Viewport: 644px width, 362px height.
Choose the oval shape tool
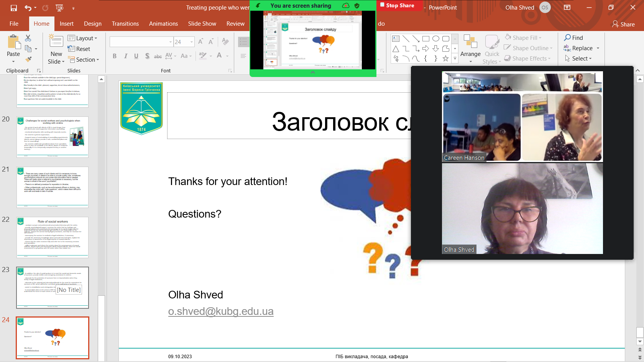(x=436, y=39)
